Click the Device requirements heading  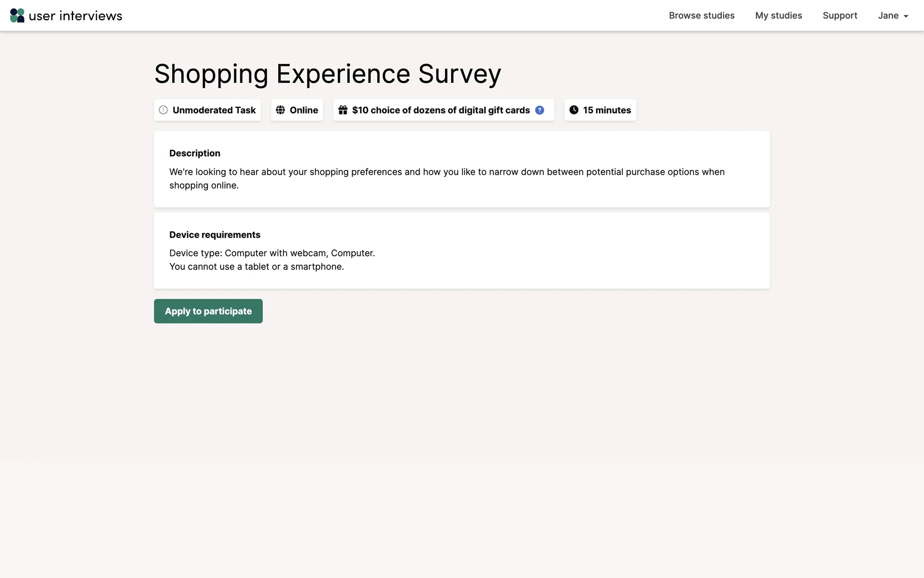point(215,235)
